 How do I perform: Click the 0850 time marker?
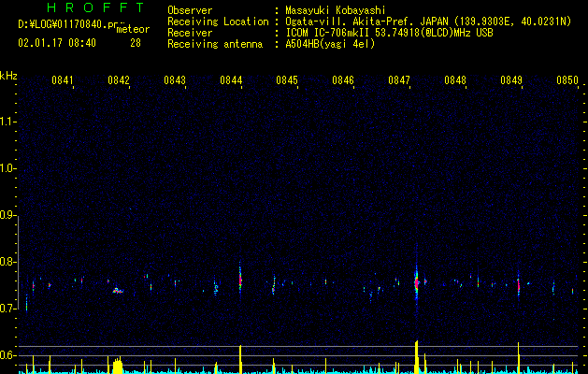(x=567, y=80)
